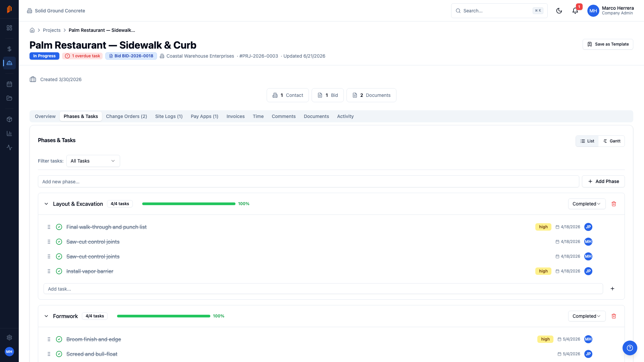This screenshot has height=362, width=644.
Task: Go to Projects breadcrumb
Action: click(52, 30)
